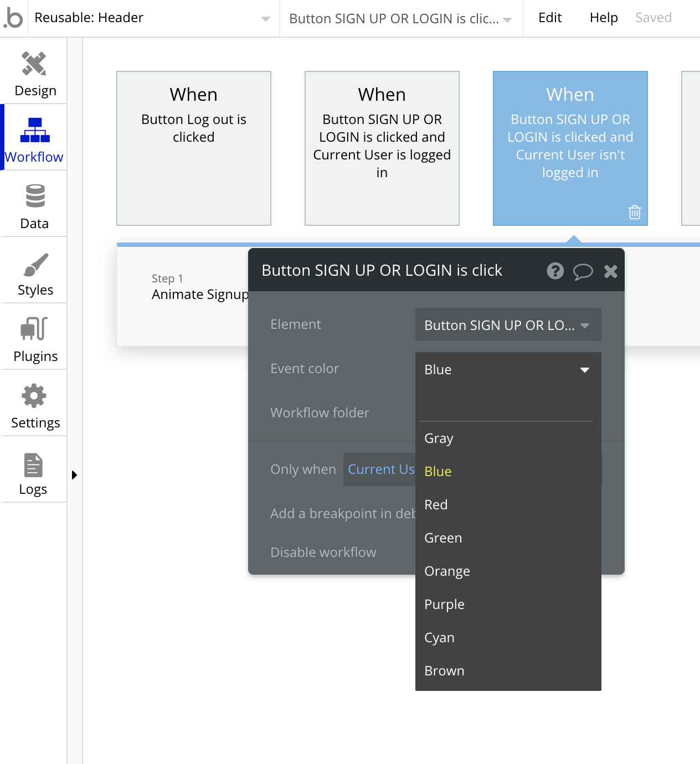
Task: Select the 'Button Log out is clicked' event
Action: 193,148
